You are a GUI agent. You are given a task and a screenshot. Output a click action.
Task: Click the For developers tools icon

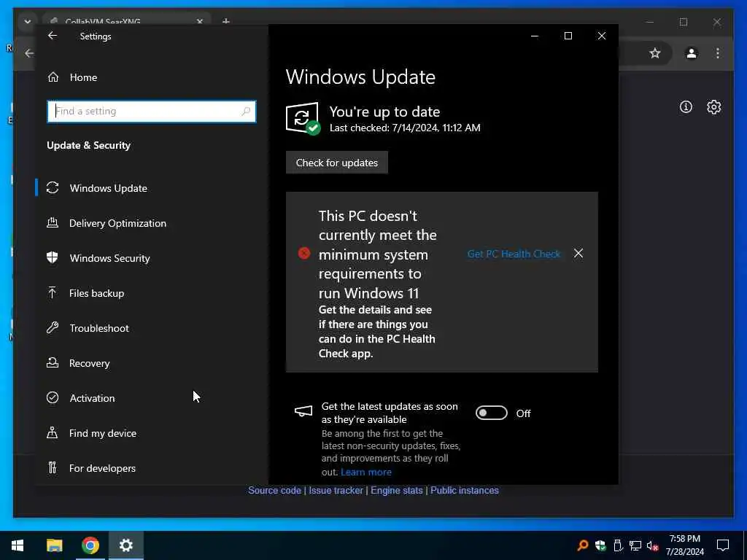[53, 467]
